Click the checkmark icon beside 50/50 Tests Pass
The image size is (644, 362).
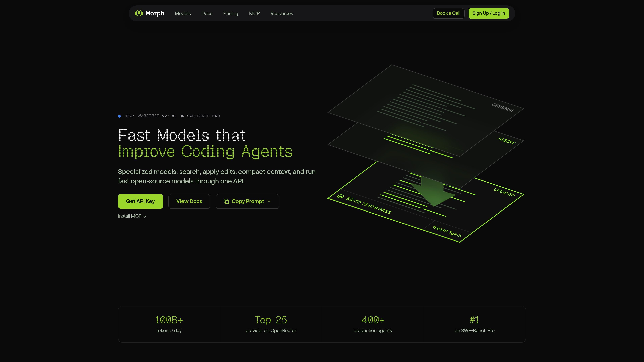pyautogui.click(x=340, y=196)
